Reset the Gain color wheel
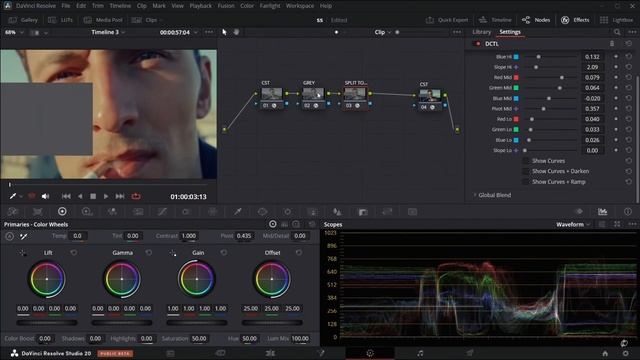Viewport: 640px width, 360px height. click(224, 253)
